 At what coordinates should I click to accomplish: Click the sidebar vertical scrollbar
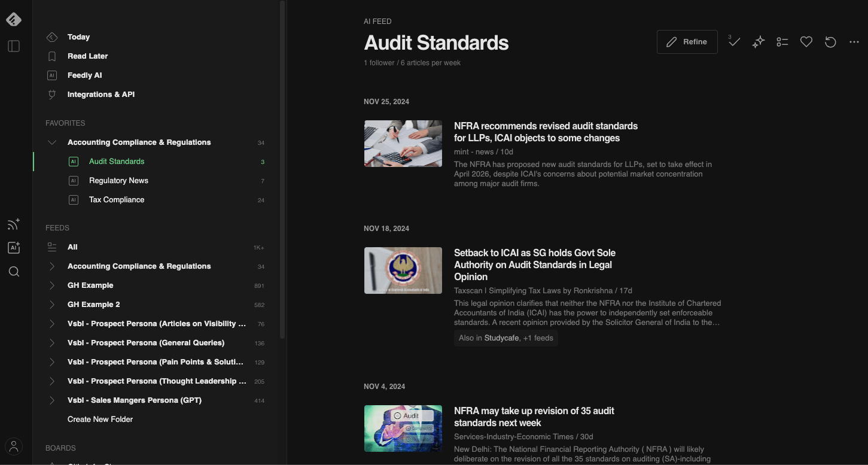point(282,169)
